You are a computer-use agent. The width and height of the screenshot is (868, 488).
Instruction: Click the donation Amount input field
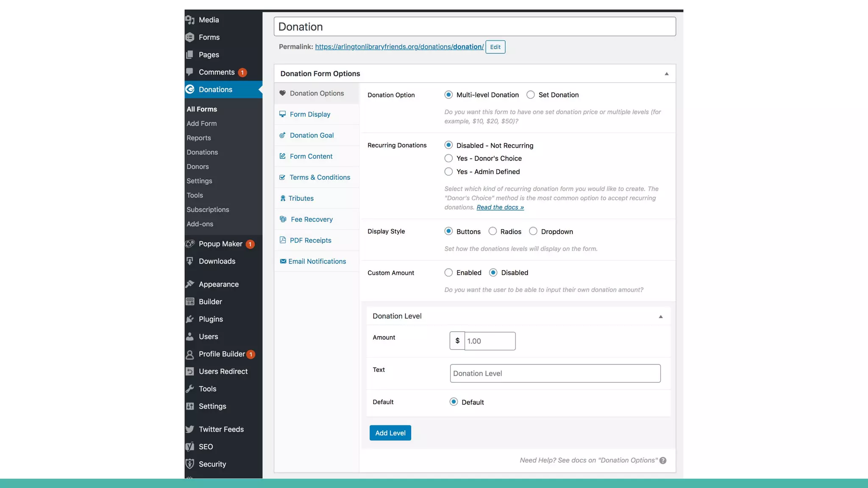click(490, 341)
